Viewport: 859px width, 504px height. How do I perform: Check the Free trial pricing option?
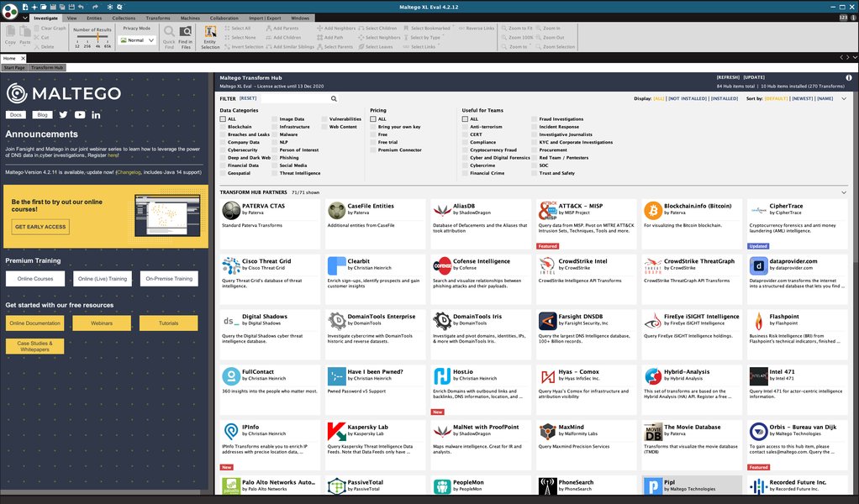(373, 142)
